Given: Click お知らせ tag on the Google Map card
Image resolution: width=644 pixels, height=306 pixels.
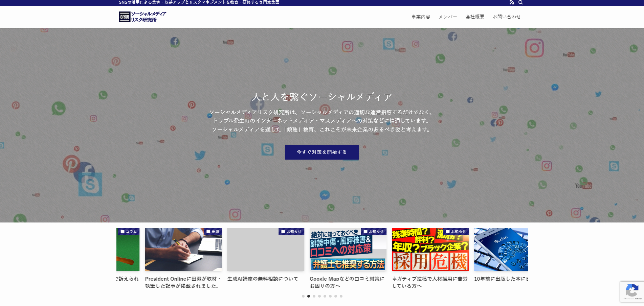Looking at the screenshot, I should click(x=374, y=232).
